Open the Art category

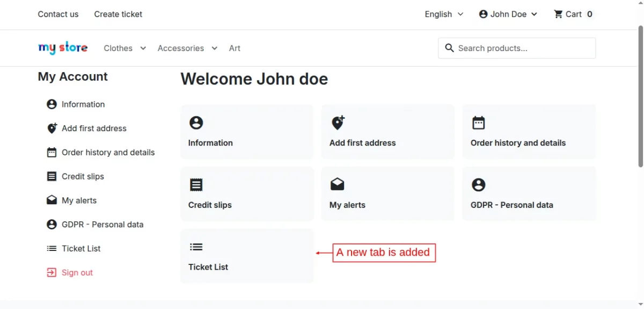(235, 48)
